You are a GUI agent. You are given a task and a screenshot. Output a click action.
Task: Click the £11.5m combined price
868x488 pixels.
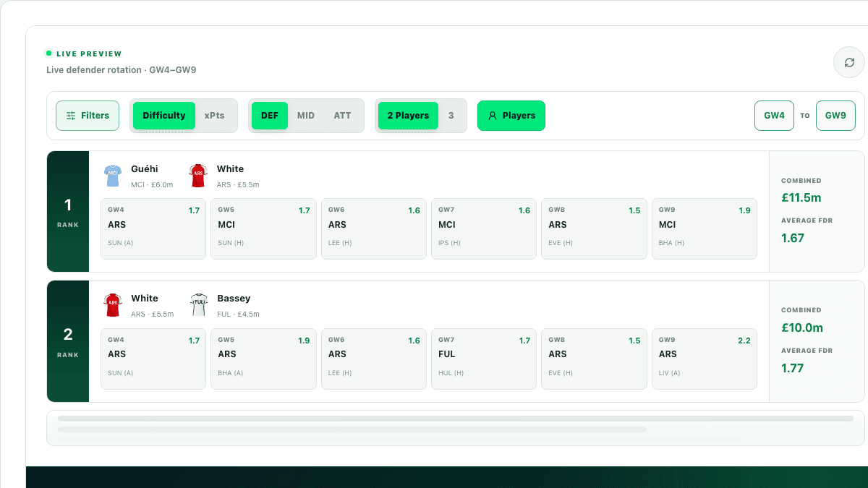click(x=801, y=198)
